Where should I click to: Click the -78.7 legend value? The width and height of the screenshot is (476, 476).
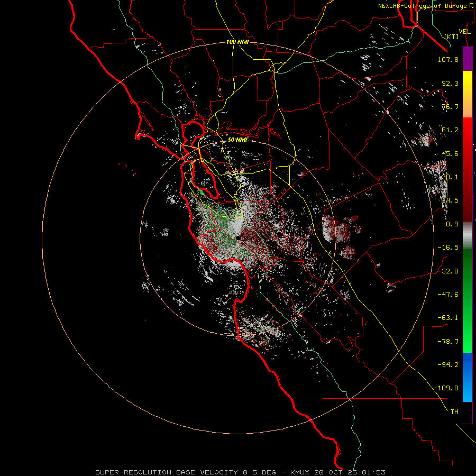(448, 342)
